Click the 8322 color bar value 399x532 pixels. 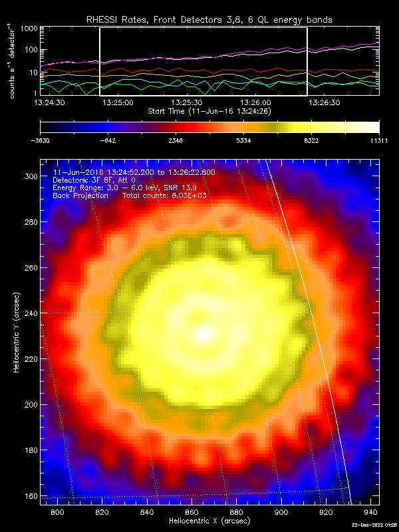click(311, 141)
